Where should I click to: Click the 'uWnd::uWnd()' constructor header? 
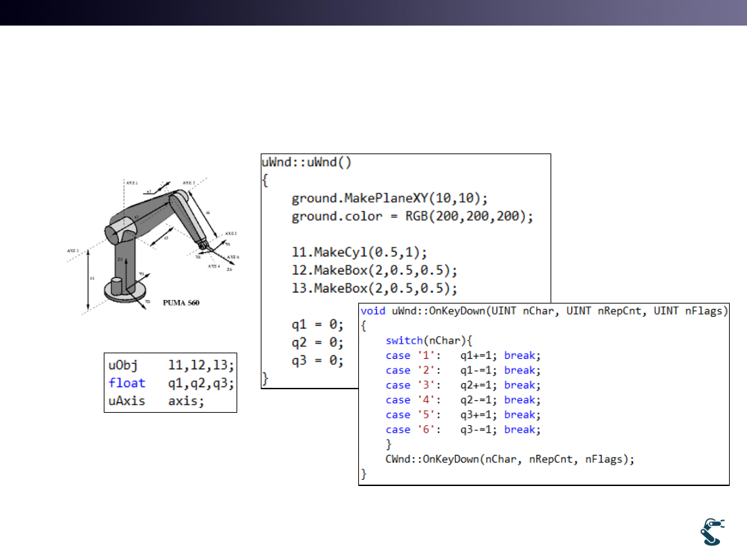tap(306, 164)
